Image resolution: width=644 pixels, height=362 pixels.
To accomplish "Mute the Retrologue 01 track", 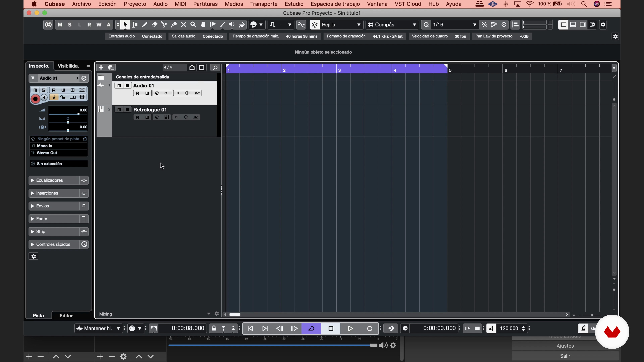I will pyautogui.click(x=119, y=109).
